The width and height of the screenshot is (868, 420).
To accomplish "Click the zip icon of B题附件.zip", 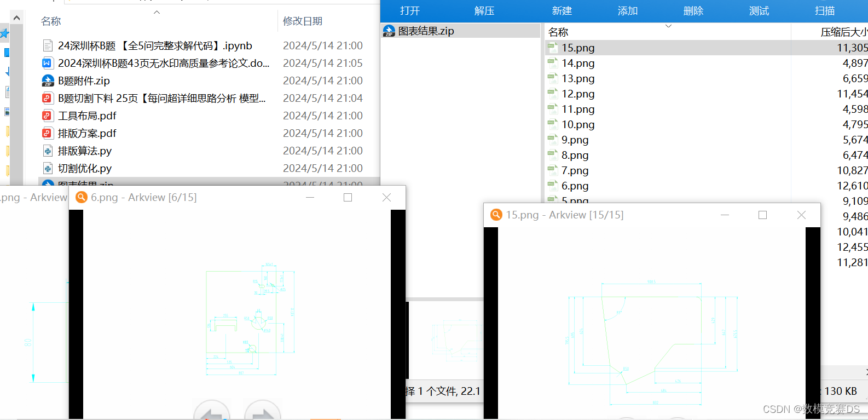I will pyautogui.click(x=48, y=80).
